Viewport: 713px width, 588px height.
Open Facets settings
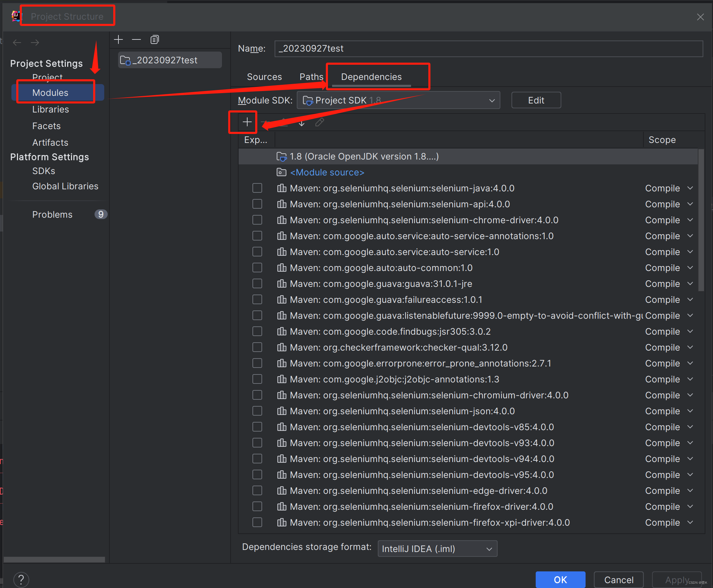point(46,126)
